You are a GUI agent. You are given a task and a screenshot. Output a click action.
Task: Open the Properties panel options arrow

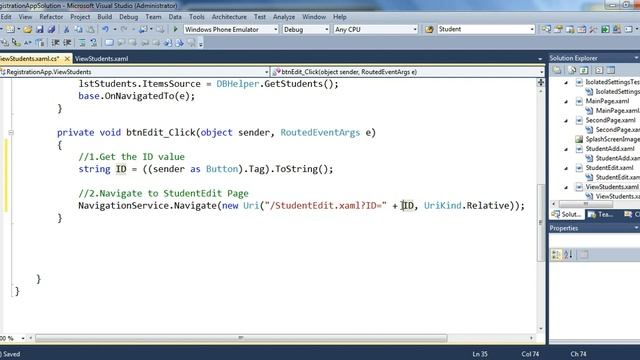pos(637,228)
